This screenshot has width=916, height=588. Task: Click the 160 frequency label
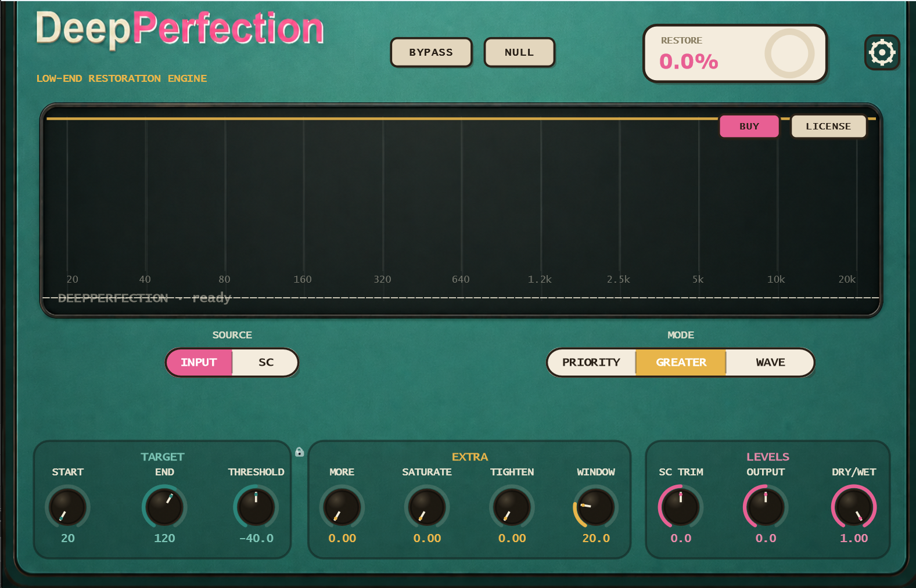(x=303, y=279)
